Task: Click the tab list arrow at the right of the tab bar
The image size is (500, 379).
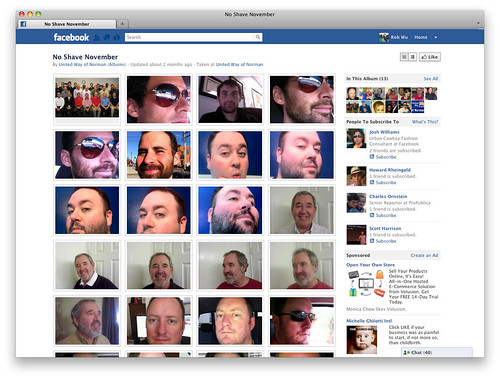Action: [478, 23]
